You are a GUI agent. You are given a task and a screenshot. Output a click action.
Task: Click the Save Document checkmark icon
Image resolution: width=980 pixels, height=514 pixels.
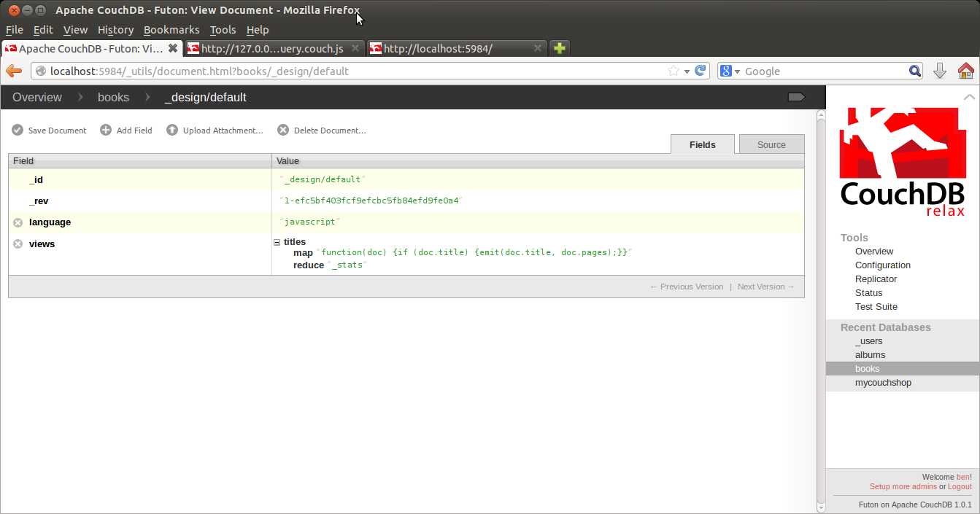[18, 130]
